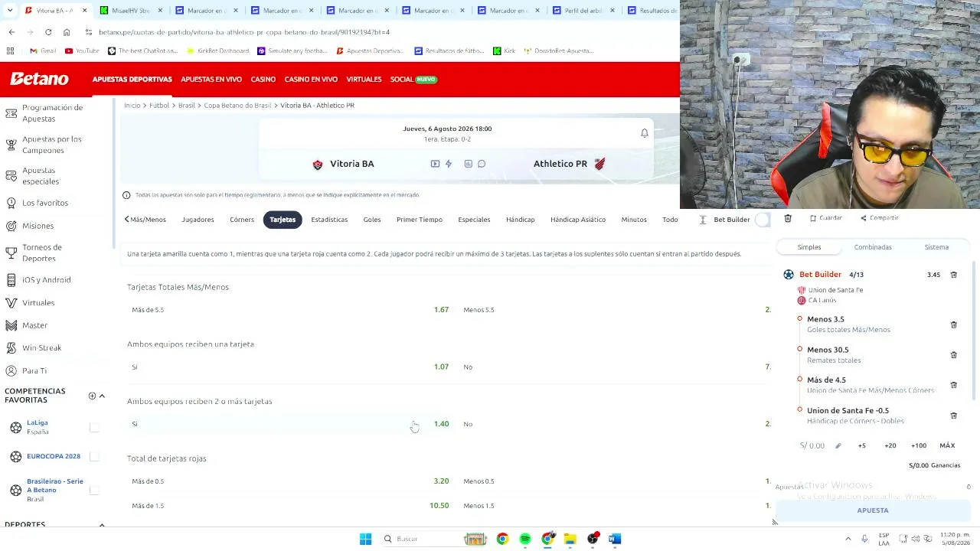Image resolution: width=980 pixels, height=551 pixels.
Task: Click the lightning bolt icon in match header
Action: coord(449,164)
